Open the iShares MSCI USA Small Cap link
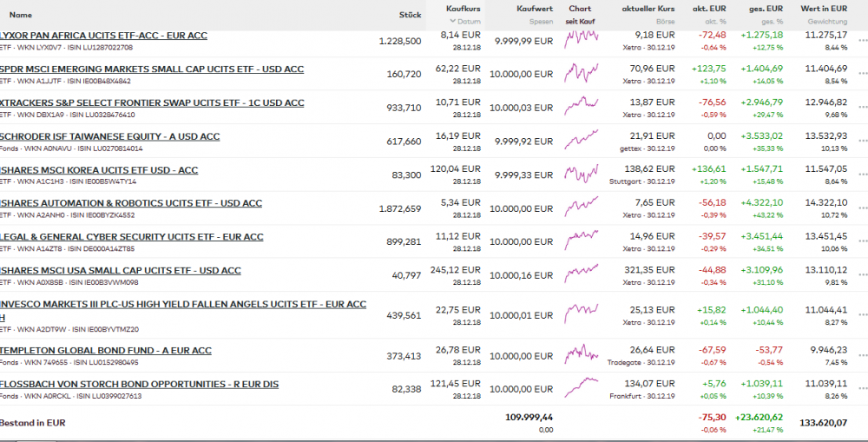 coord(121,270)
